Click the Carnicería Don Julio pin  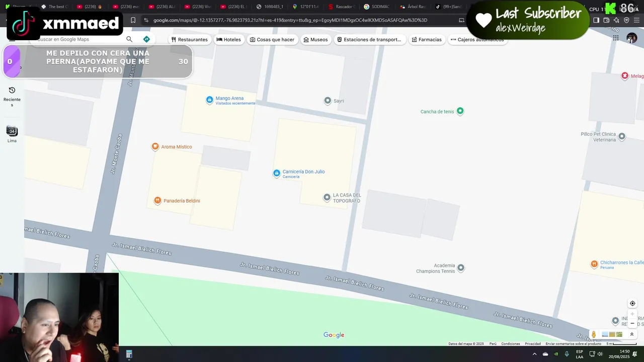[276, 173]
